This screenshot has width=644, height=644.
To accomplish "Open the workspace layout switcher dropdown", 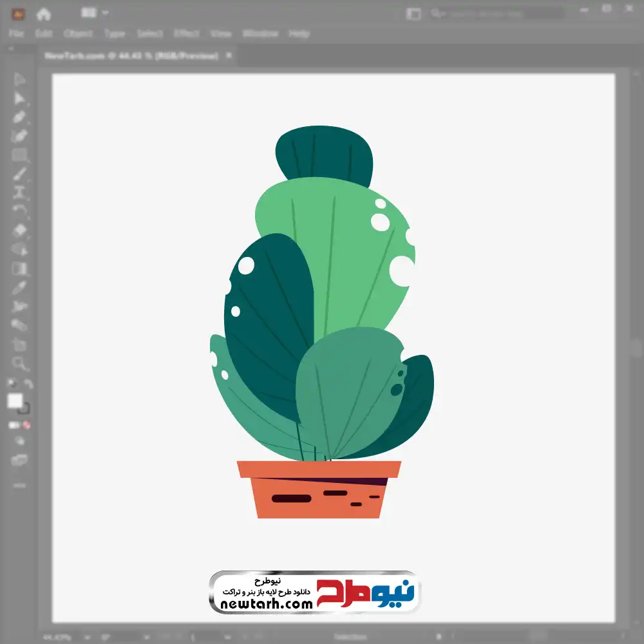I will (x=95, y=13).
